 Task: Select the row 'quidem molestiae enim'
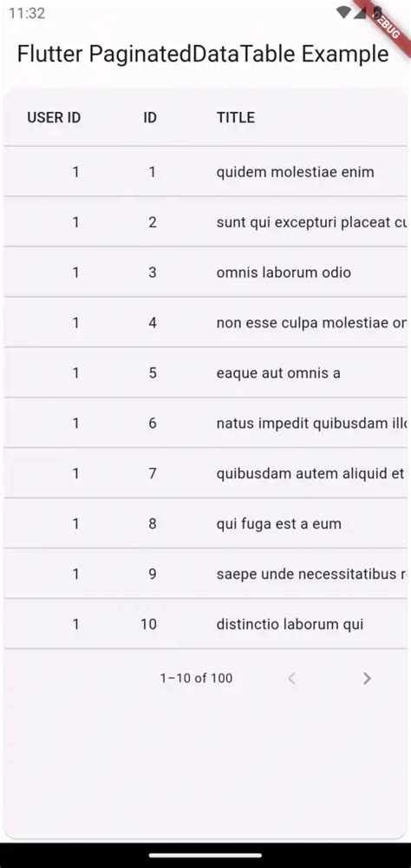[x=205, y=172]
